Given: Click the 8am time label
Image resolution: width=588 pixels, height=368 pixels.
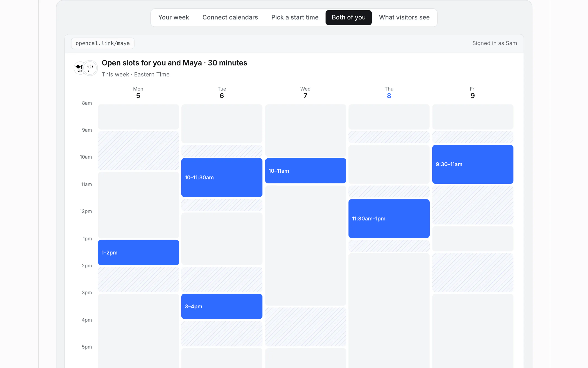Looking at the screenshot, I should point(87,103).
